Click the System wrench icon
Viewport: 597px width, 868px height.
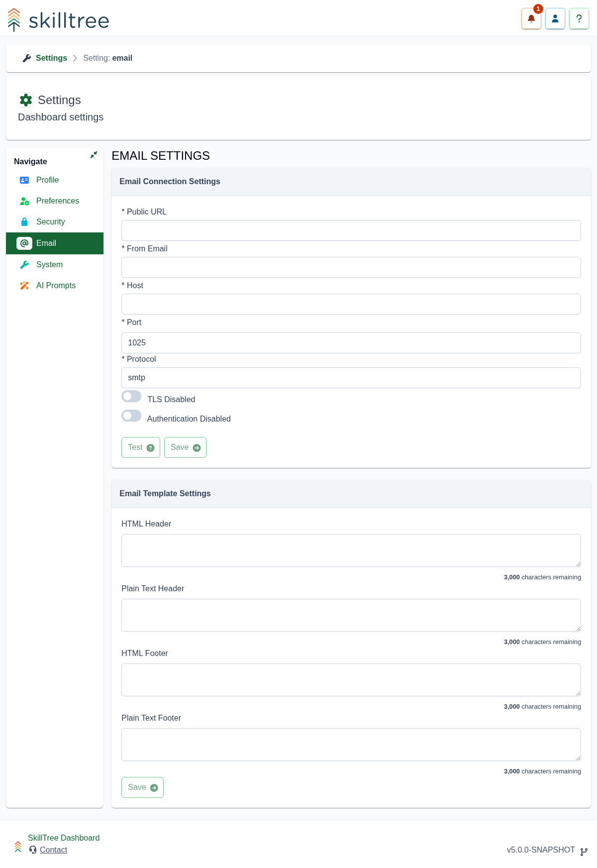tap(24, 265)
